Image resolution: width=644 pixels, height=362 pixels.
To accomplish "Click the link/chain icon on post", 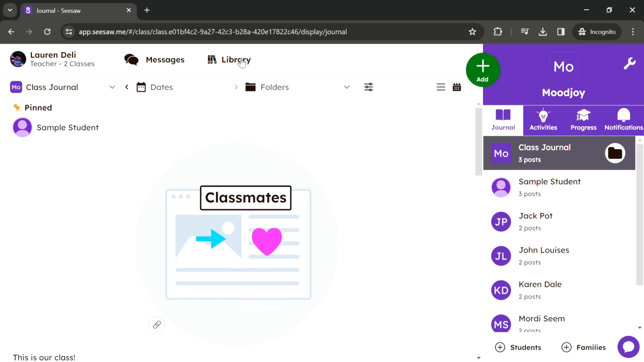I will pyautogui.click(x=157, y=324).
